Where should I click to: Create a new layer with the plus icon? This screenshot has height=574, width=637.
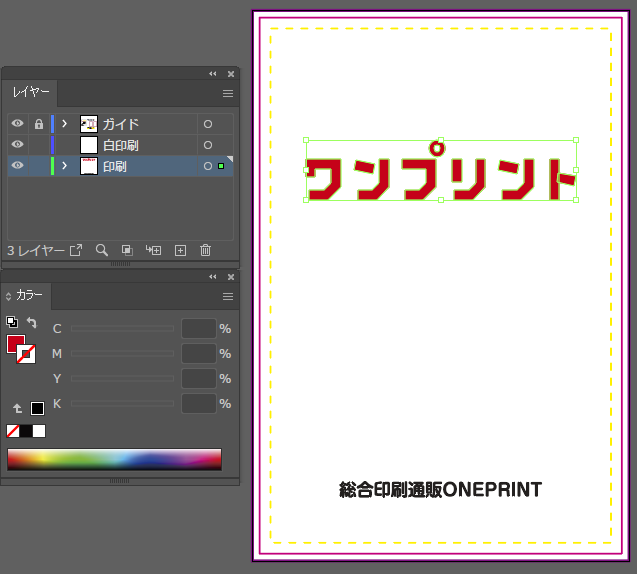[x=180, y=250]
